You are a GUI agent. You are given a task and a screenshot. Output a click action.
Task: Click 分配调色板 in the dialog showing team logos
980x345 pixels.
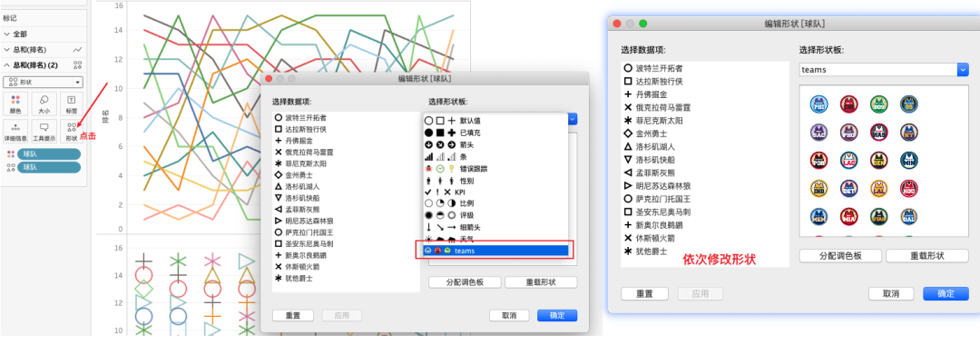tap(840, 256)
